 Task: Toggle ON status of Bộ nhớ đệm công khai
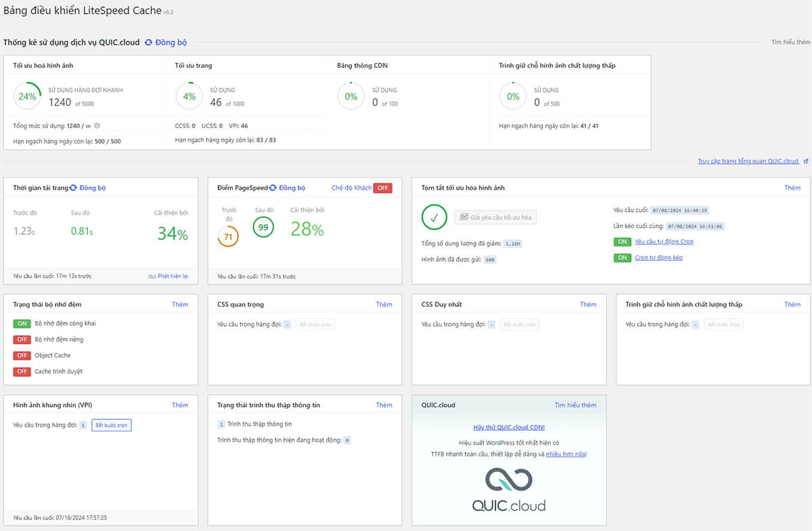(22, 324)
